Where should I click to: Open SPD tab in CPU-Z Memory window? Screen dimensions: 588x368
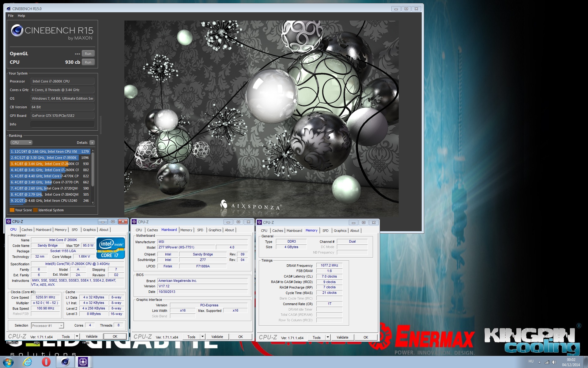326,231
